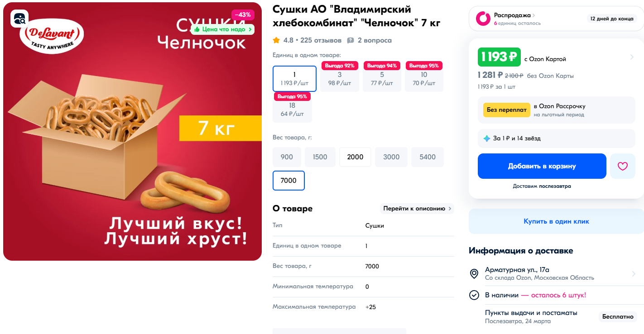Click the questions speech bubble icon

click(350, 40)
